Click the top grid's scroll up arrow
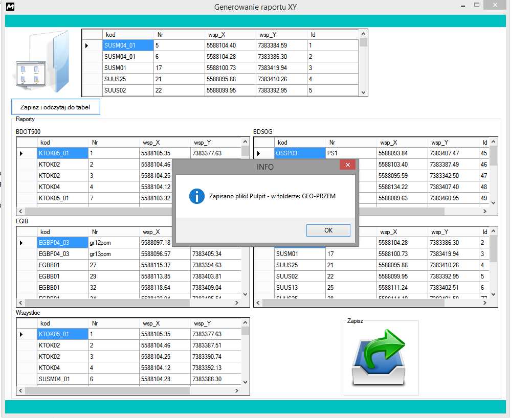 pos(363,34)
